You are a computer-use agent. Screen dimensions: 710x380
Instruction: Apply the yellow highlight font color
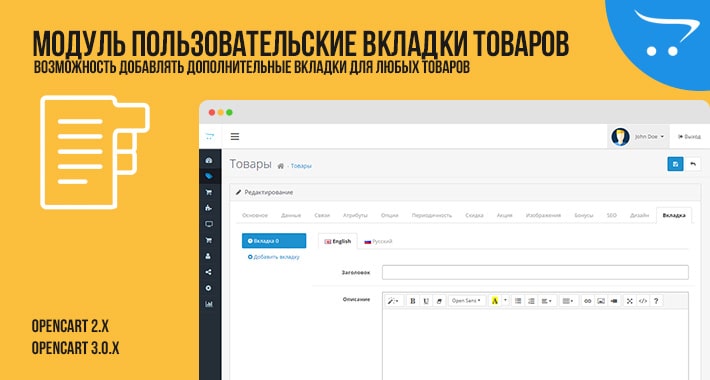tap(495, 301)
